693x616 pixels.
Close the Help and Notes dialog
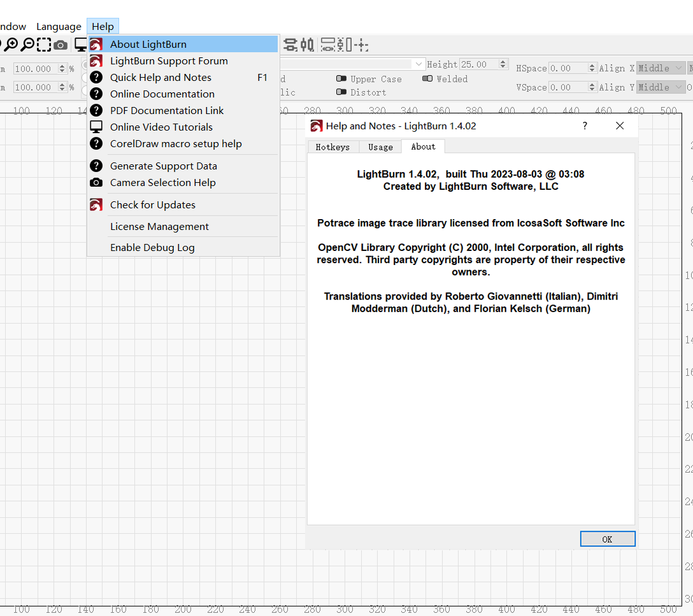click(x=620, y=126)
